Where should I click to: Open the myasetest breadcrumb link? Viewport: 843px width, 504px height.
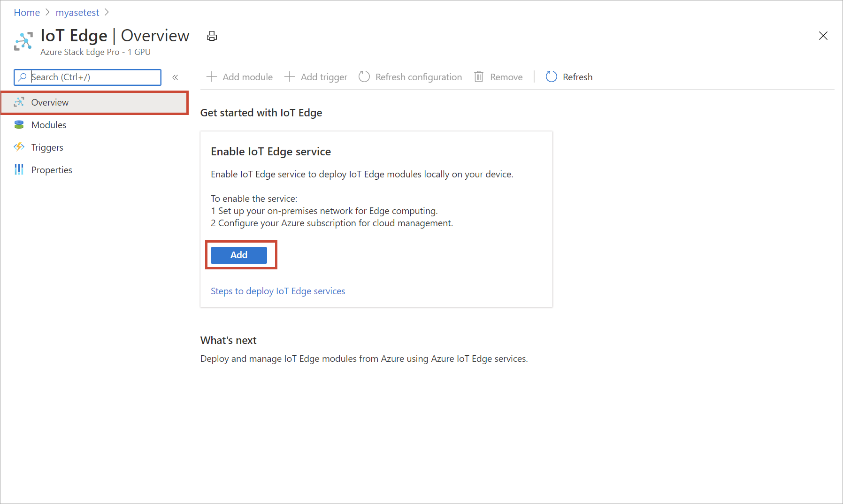77,12
